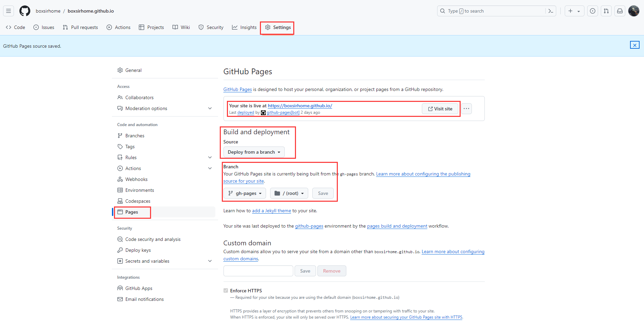Screen dimensions: 644x323
Task: Open Collaborators settings
Action: point(165,97)
